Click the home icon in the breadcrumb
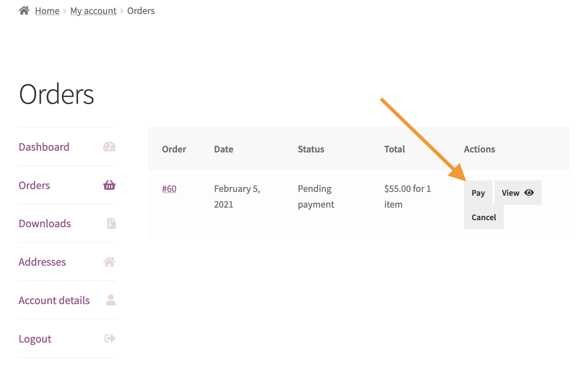Viewport: 588px width, 374px height. tap(23, 10)
